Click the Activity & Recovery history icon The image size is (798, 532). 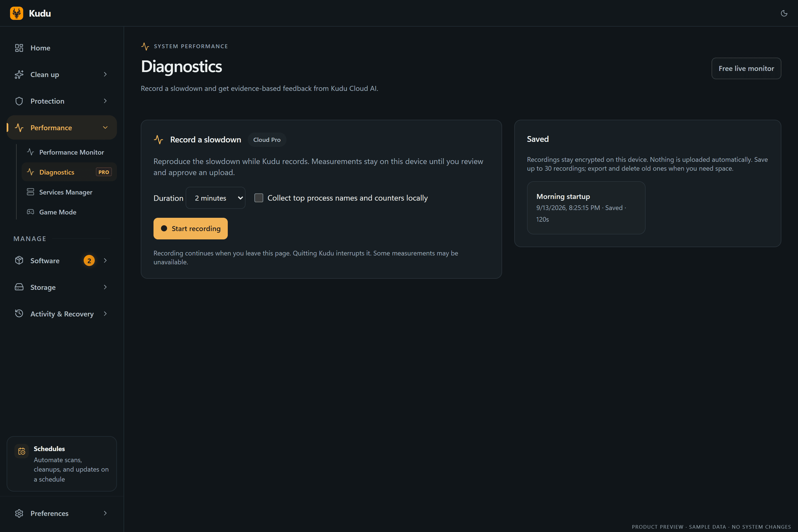(19, 313)
